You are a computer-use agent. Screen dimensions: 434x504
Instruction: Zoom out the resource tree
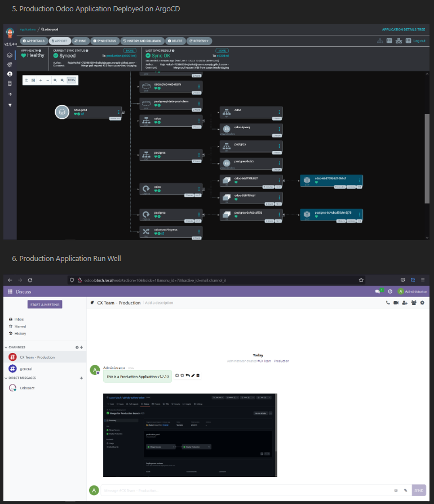(x=62, y=81)
